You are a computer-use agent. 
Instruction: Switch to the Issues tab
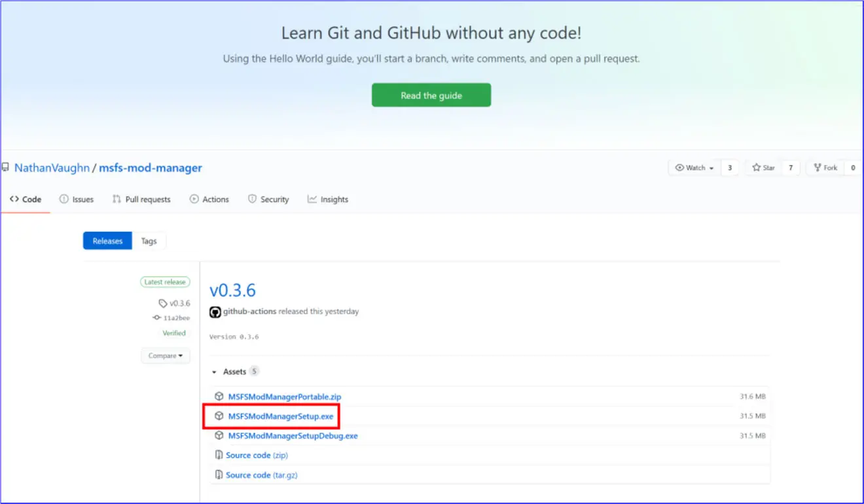pos(77,200)
